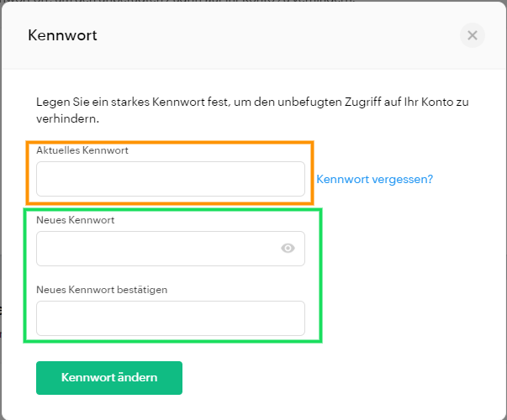Focus the Aktuelles Kennwort input box
The width and height of the screenshot is (507, 420).
(x=171, y=179)
